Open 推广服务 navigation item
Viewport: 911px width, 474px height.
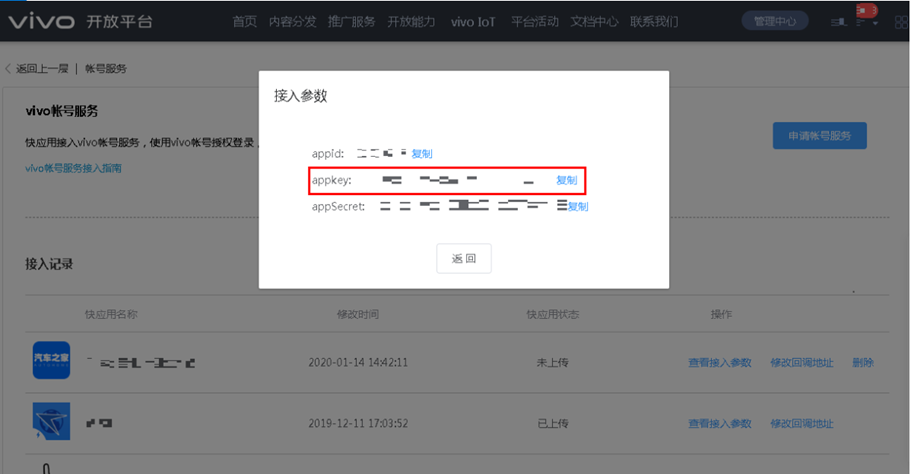(352, 21)
